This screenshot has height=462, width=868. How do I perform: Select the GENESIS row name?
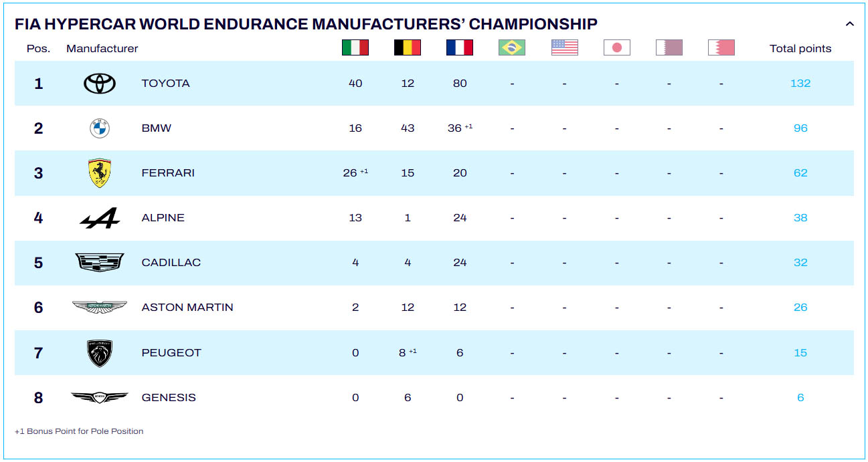pyautogui.click(x=169, y=398)
